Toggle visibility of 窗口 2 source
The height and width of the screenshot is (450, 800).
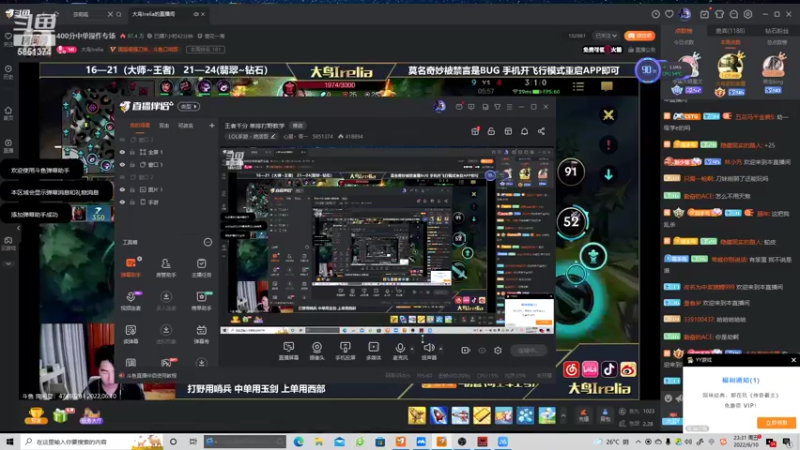click(x=122, y=177)
